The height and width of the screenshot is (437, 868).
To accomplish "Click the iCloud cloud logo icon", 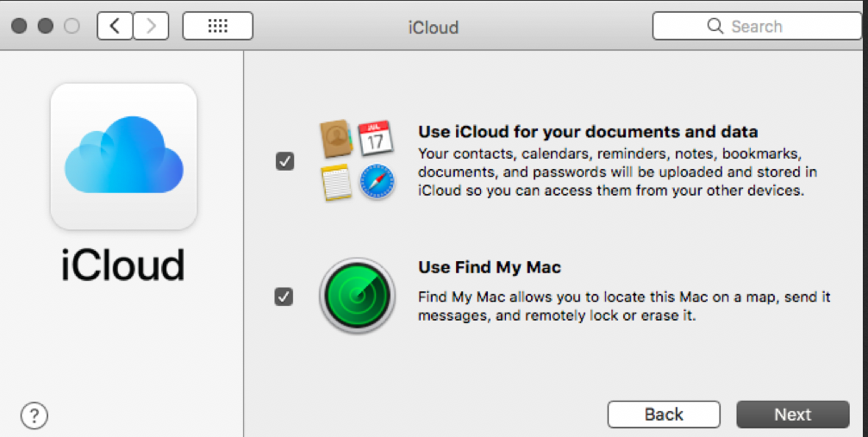I will pos(123,156).
